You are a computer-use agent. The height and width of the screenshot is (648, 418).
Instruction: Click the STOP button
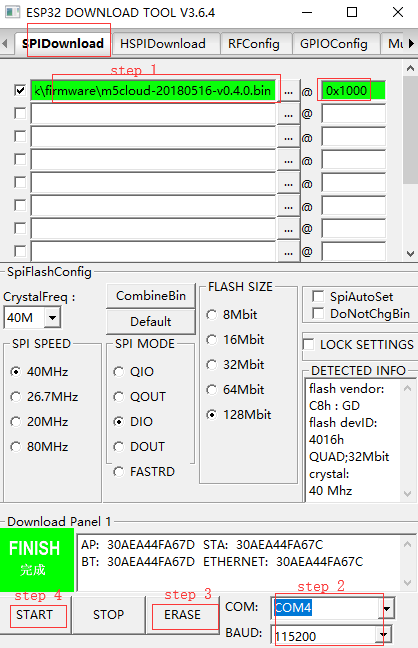108,615
